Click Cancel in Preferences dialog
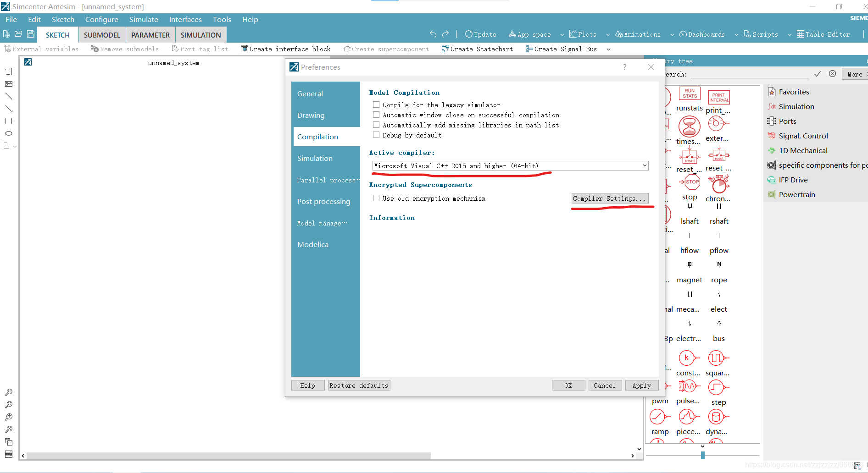 click(605, 385)
